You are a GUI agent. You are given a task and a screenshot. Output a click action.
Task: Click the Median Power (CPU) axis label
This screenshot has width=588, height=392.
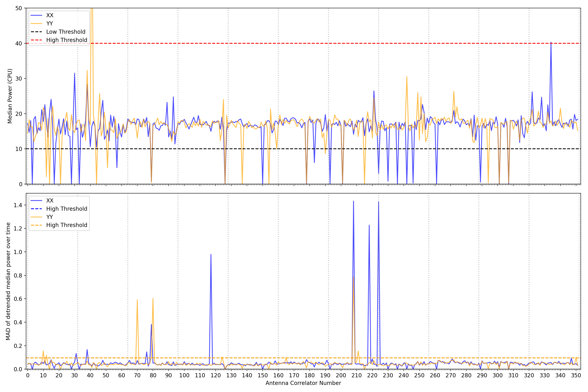tap(9, 96)
